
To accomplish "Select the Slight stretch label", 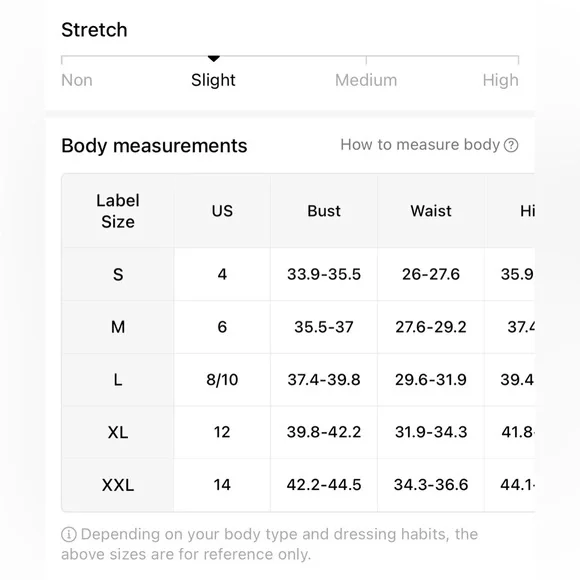I will tap(213, 80).
